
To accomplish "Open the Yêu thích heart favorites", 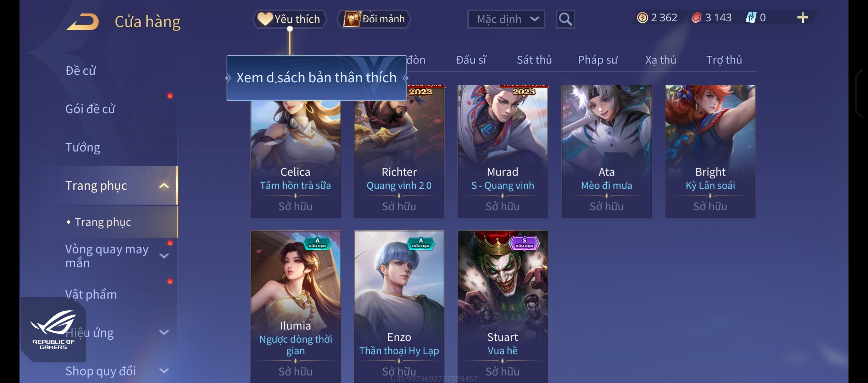I will tap(289, 19).
